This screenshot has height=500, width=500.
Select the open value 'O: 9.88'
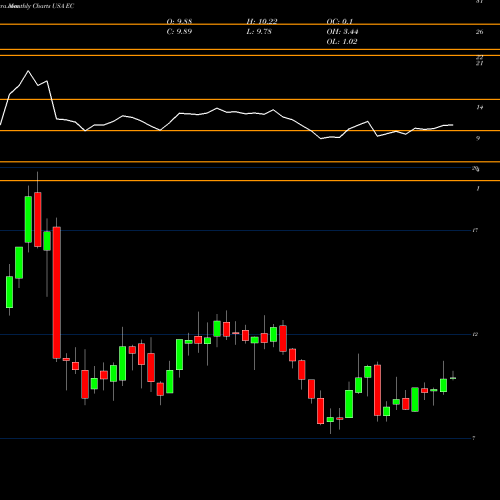point(179,22)
